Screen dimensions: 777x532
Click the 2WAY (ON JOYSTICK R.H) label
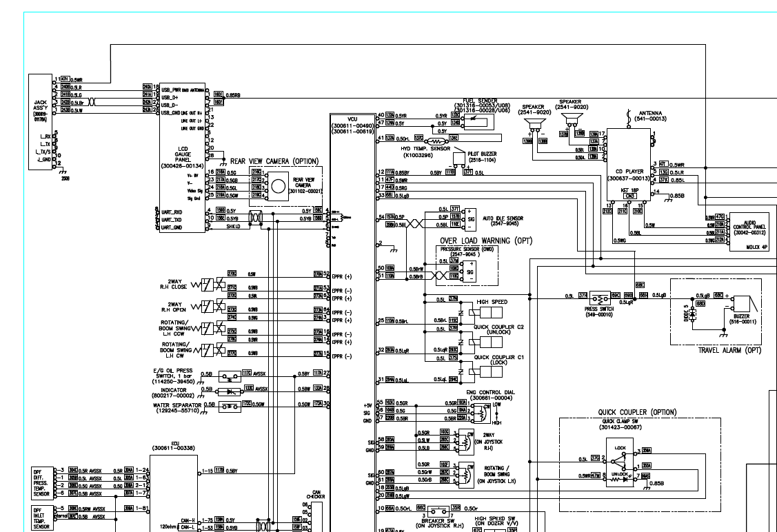pos(488,441)
